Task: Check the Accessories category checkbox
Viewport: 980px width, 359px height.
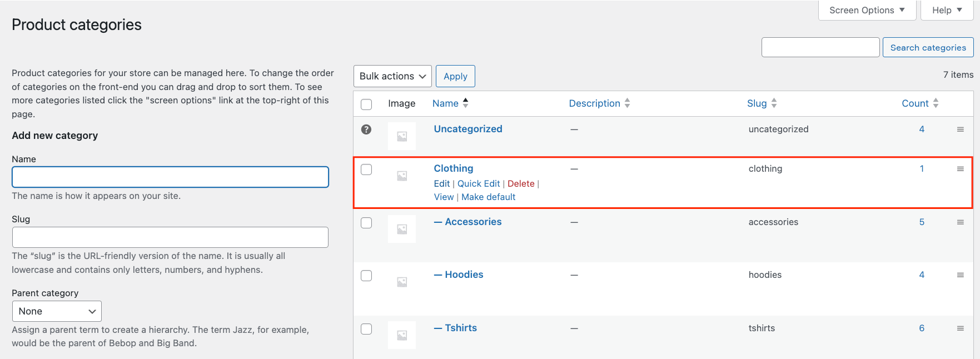Action: coord(366,223)
